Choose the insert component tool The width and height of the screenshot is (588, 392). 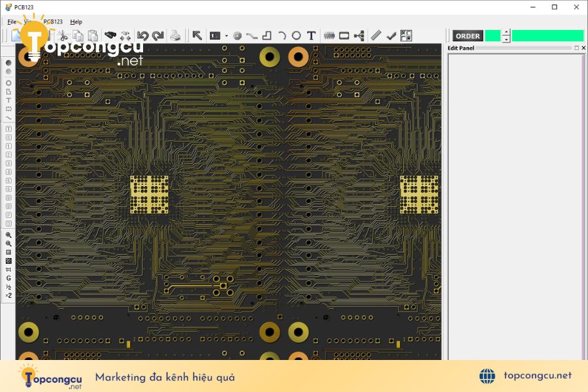tap(215, 36)
